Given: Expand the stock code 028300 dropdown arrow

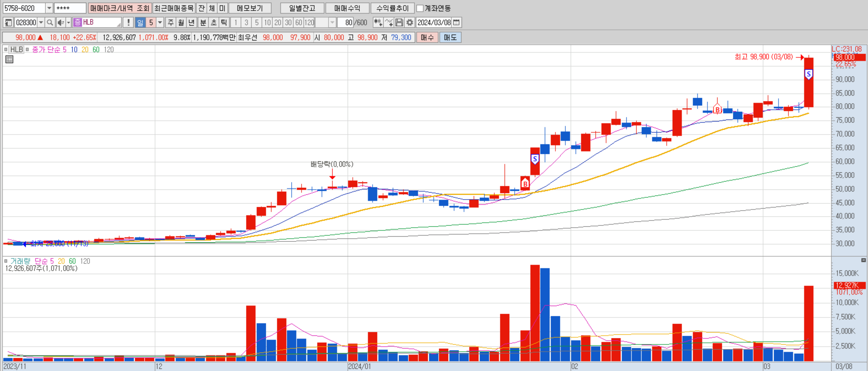Looking at the screenshot, I should [x=41, y=23].
